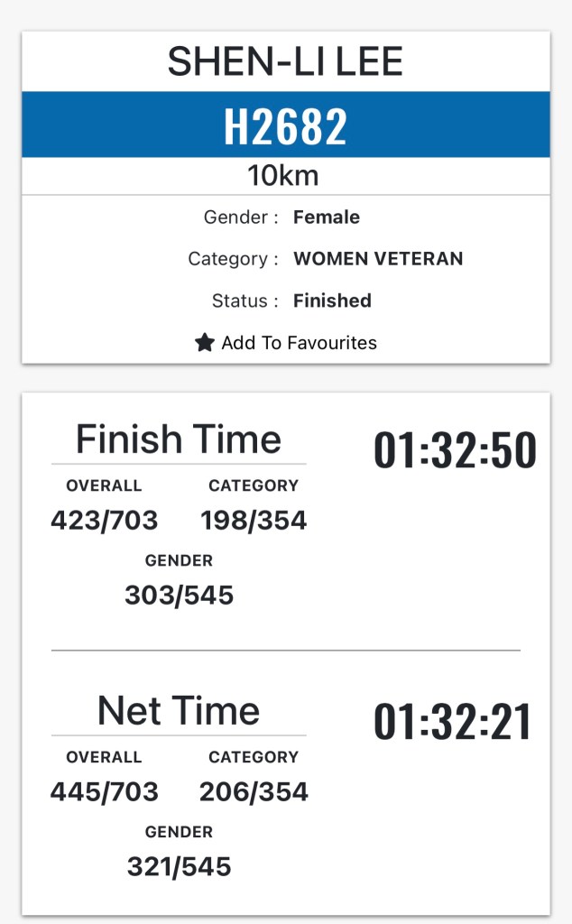Tap the runner name SHEN-LI LEE
This screenshot has height=924, width=572.
(x=285, y=61)
